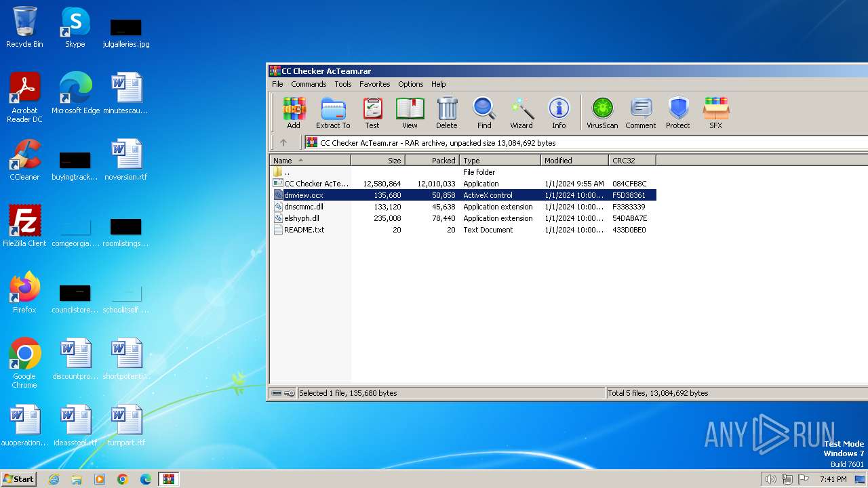The image size is (868, 488).
Task: Open Acrobat Reader DC shortcut
Action: point(24,98)
